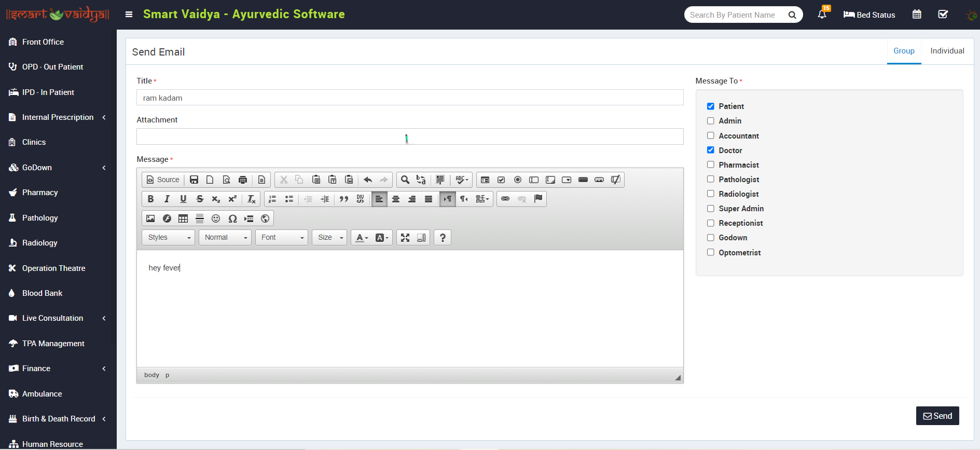Image resolution: width=980 pixels, height=450 pixels.
Task: Open Pharmacy from the sidebar
Action: 40,193
